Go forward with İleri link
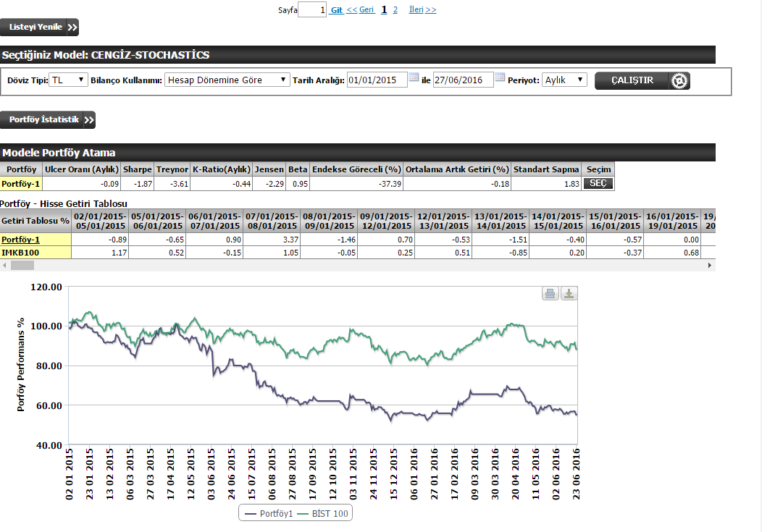 [x=422, y=9]
